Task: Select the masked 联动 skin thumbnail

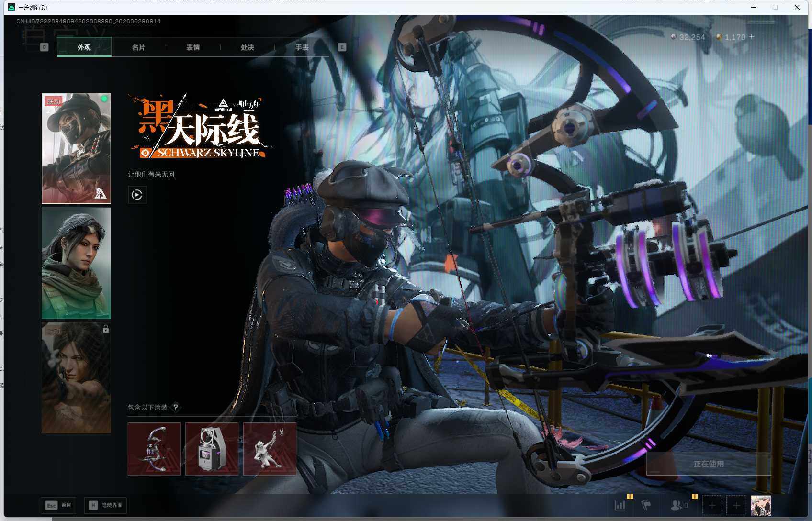Action: [76, 148]
